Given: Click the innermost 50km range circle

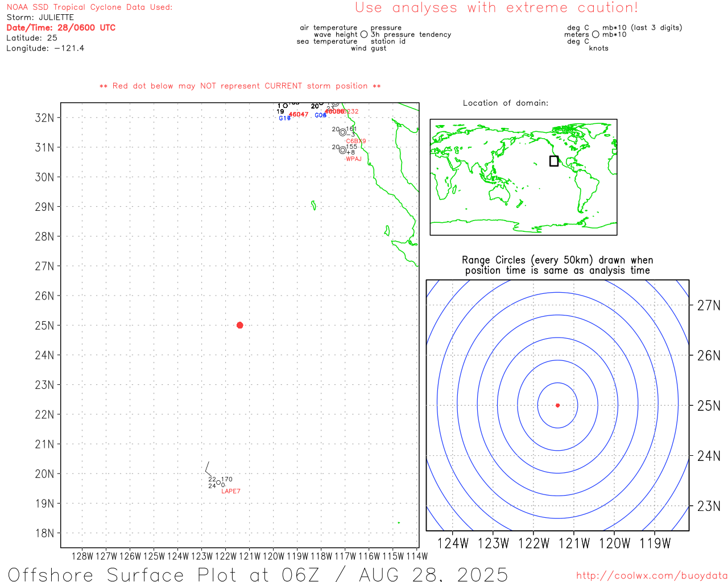Looking at the screenshot, I should [557, 405].
